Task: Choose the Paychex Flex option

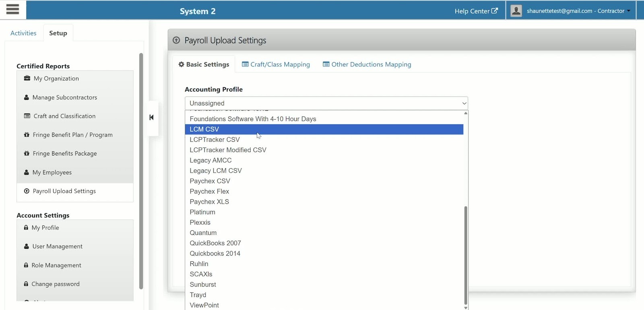Action: pos(324,191)
